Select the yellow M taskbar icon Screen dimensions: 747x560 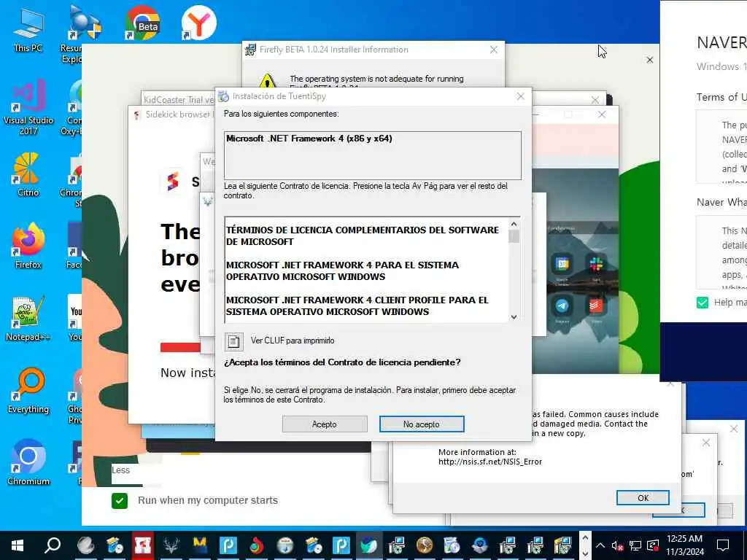coord(200,545)
